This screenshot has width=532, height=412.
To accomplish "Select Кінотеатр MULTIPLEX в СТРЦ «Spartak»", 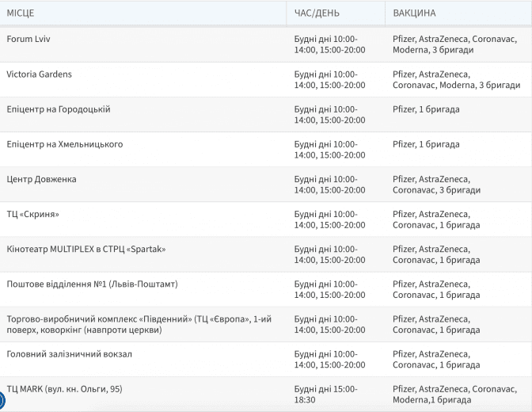I will (86, 249).
